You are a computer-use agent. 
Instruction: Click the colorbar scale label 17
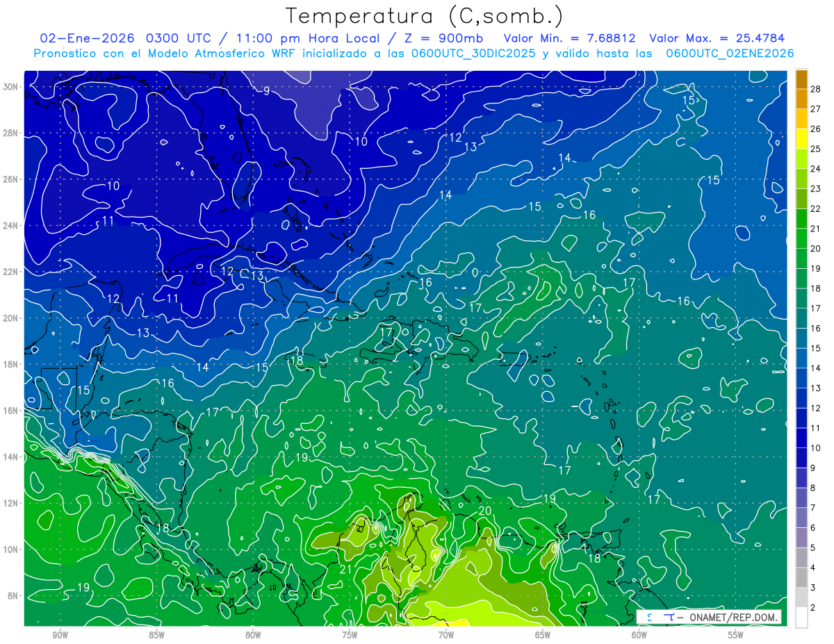click(816, 308)
